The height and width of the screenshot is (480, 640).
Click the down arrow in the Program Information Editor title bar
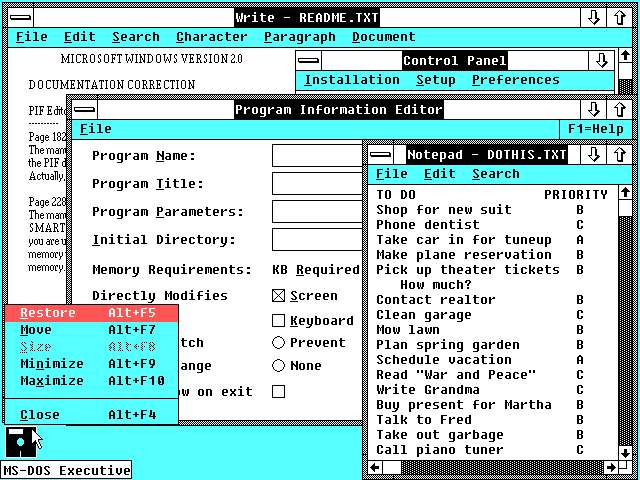[x=593, y=109]
